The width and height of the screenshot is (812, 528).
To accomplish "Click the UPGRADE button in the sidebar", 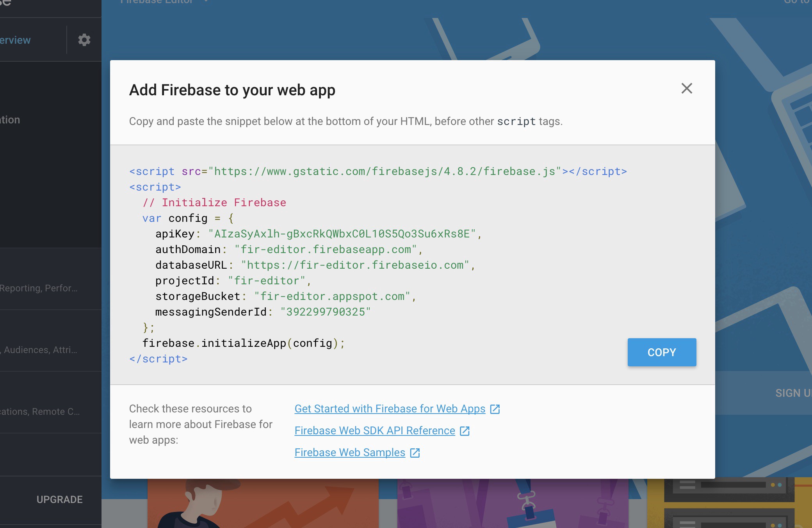I will pos(59,499).
